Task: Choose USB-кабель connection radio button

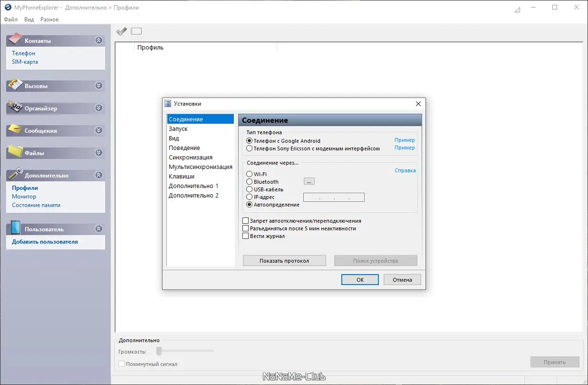Action: (x=249, y=189)
